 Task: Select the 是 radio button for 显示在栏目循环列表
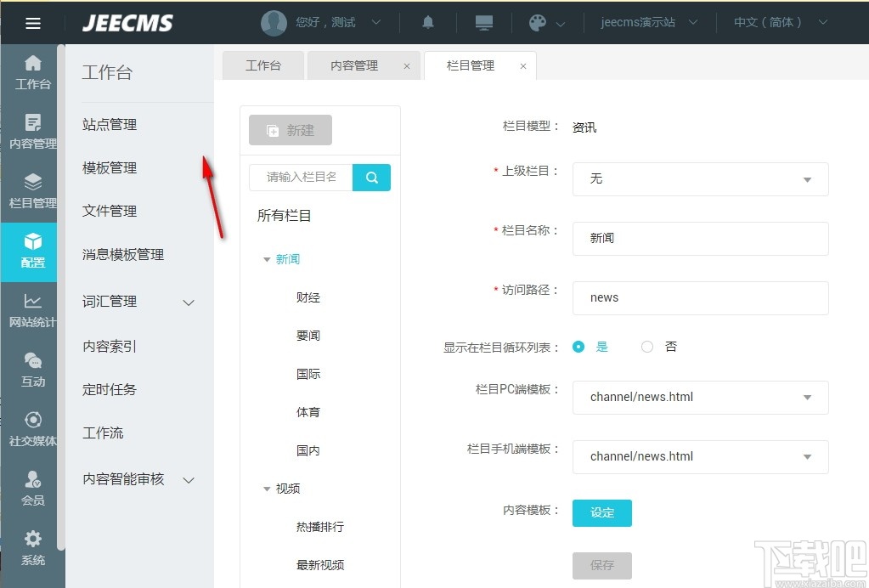pyautogui.click(x=579, y=347)
